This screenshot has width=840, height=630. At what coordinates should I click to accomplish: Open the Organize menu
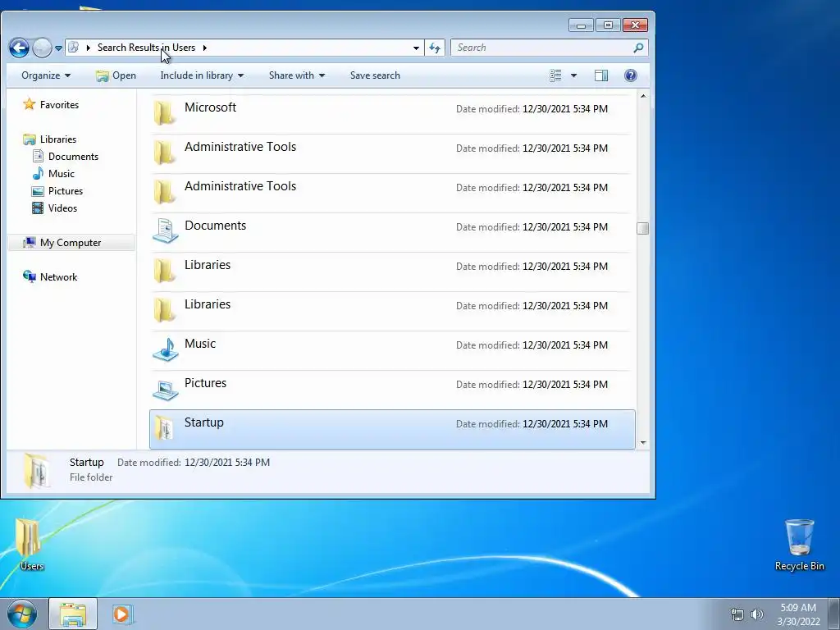[46, 75]
